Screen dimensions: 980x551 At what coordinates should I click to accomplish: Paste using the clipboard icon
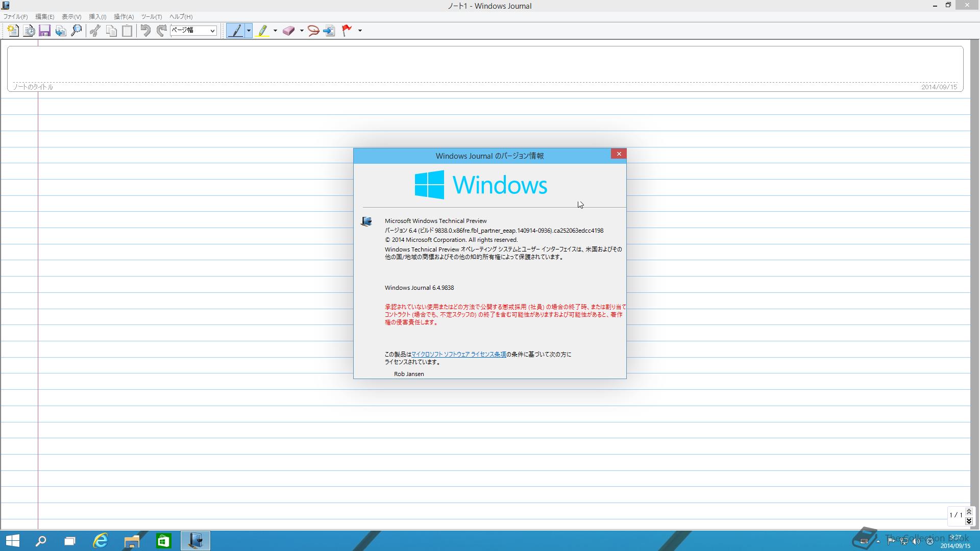(x=127, y=31)
